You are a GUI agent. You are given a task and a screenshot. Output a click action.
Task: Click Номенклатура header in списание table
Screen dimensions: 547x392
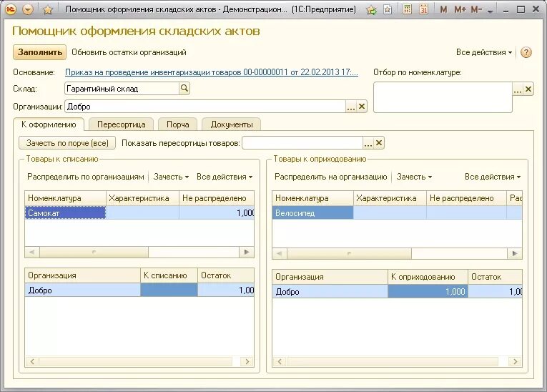click(x=66, y=198)
